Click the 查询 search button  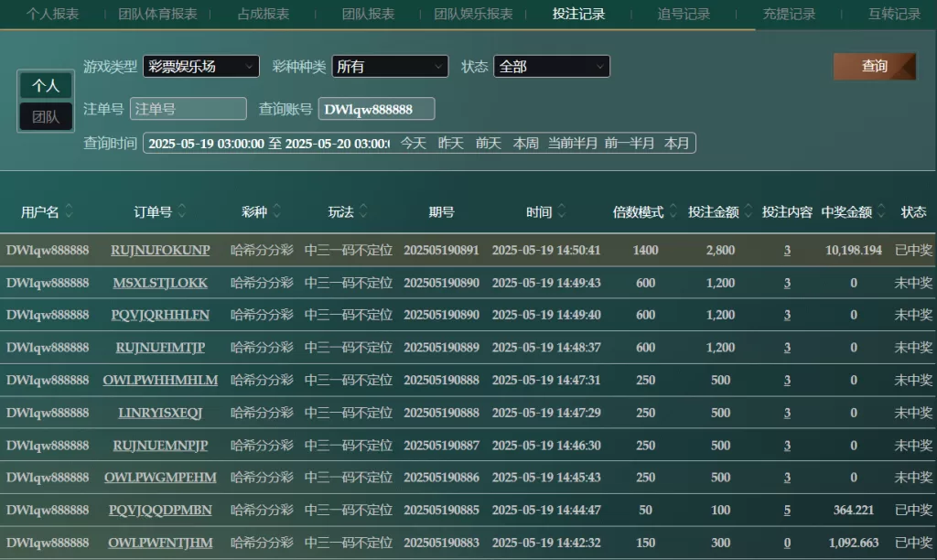pos(874,66)
